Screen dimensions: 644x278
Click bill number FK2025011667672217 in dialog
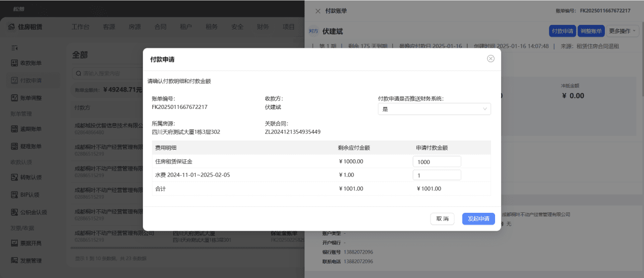(x=179, y=107)
